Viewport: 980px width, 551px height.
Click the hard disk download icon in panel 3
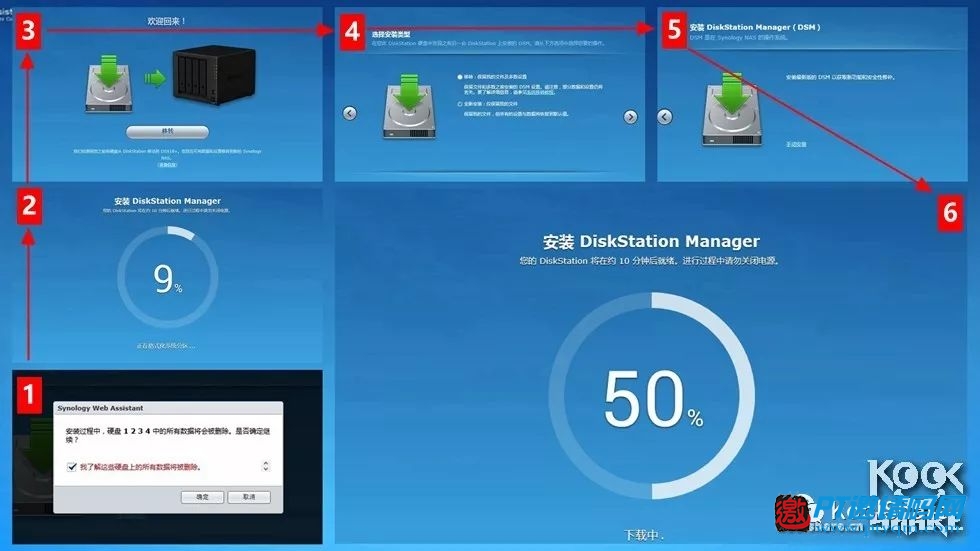tap(109, 84)
